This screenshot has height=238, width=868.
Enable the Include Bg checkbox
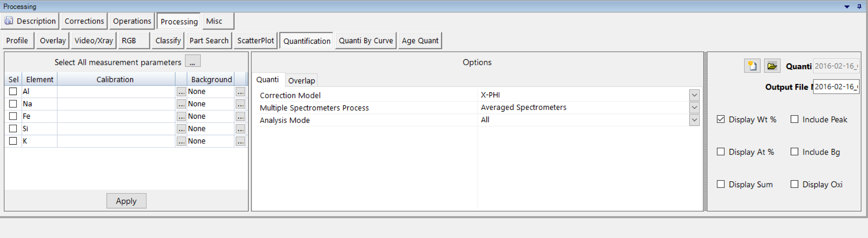(794, 152)
